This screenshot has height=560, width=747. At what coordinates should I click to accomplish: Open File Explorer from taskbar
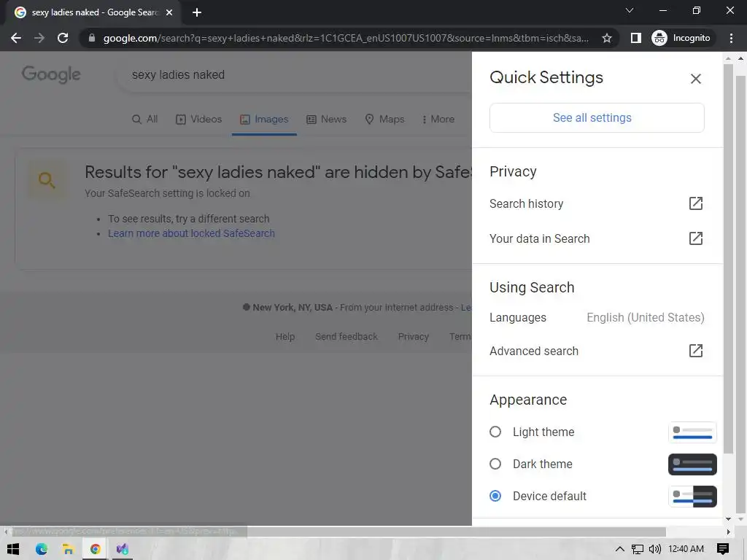pos(68,549)
